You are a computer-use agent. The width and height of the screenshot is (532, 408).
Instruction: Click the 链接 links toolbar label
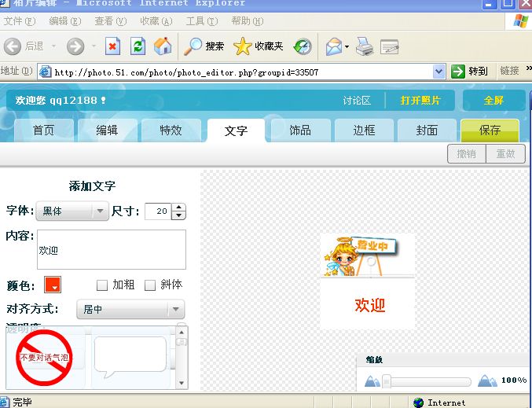click(x=510, y=71)
